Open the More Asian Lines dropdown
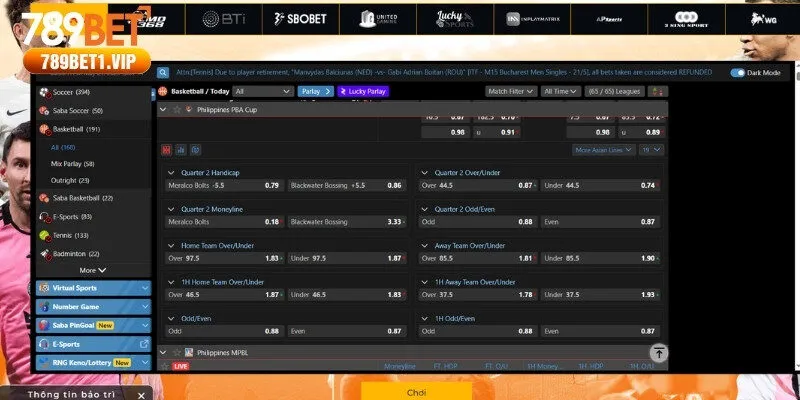This screenshot has height=400, width=800. [x=604, y=150]
